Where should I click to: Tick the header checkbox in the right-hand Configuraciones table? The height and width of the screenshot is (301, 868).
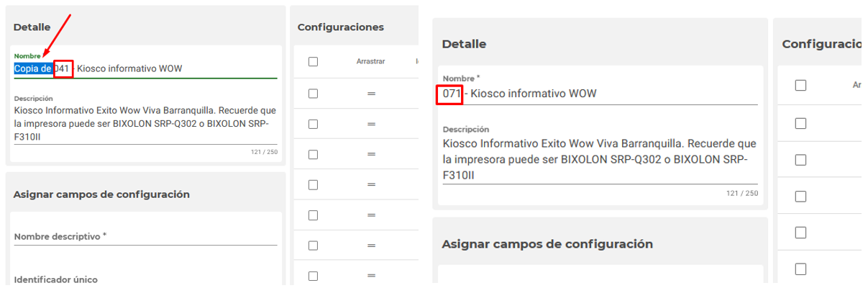pos(800,85)
